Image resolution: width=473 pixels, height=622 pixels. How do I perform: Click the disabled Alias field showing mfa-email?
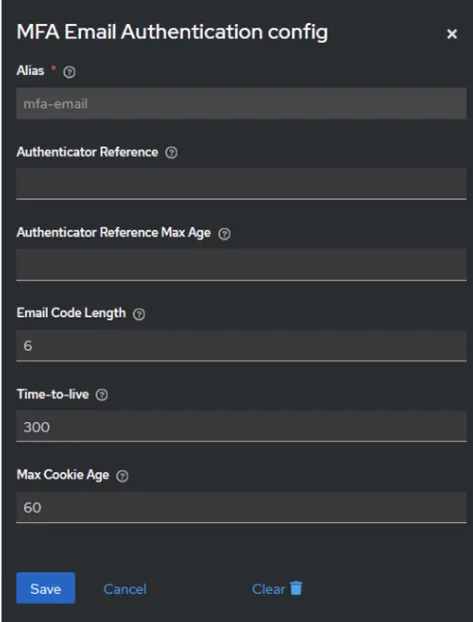click(241, 104)
